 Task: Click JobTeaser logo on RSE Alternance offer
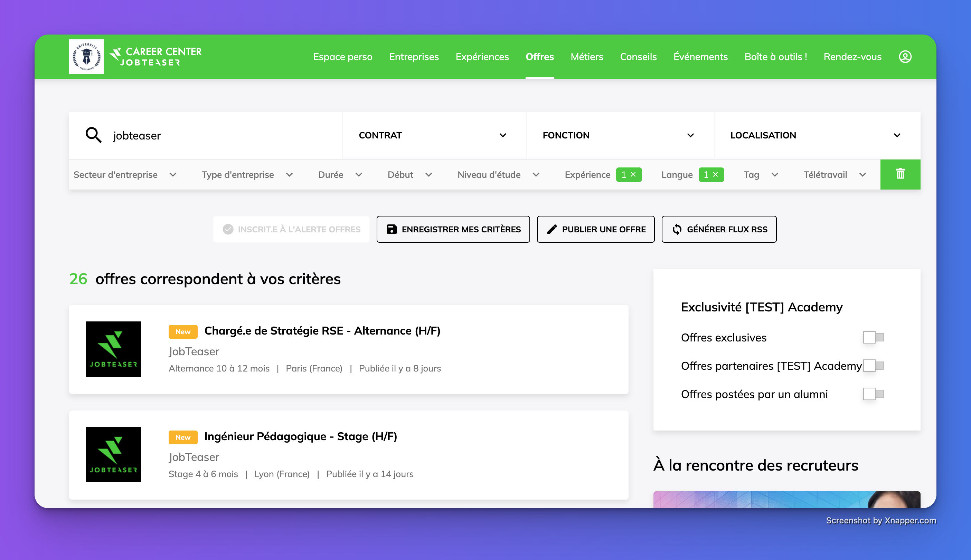[x=113, y=349]
